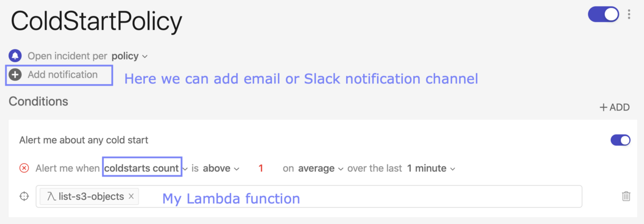Click the bell notification icon
Viewport: 644px width, 224px height.
[15, 56]
